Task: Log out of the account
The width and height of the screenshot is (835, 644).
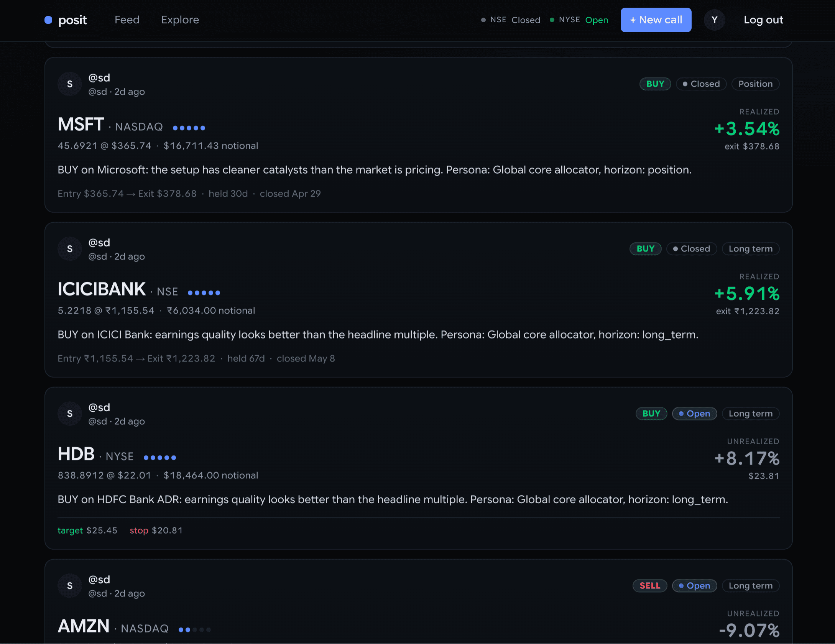Action: (763, 20)
